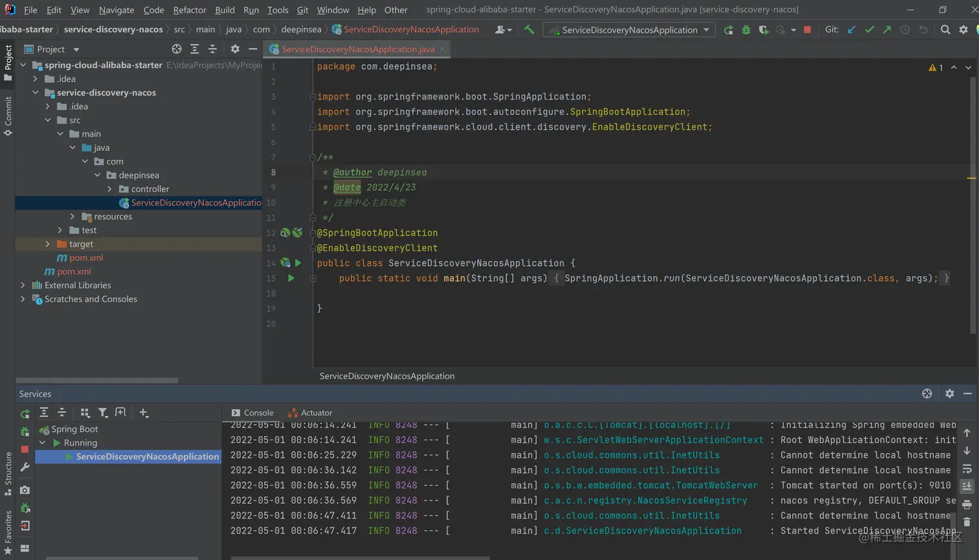Image resolution: width=979 pixels, height=560 pixels.
Task: Open in new tab Services icon
Action: (120, 412)
